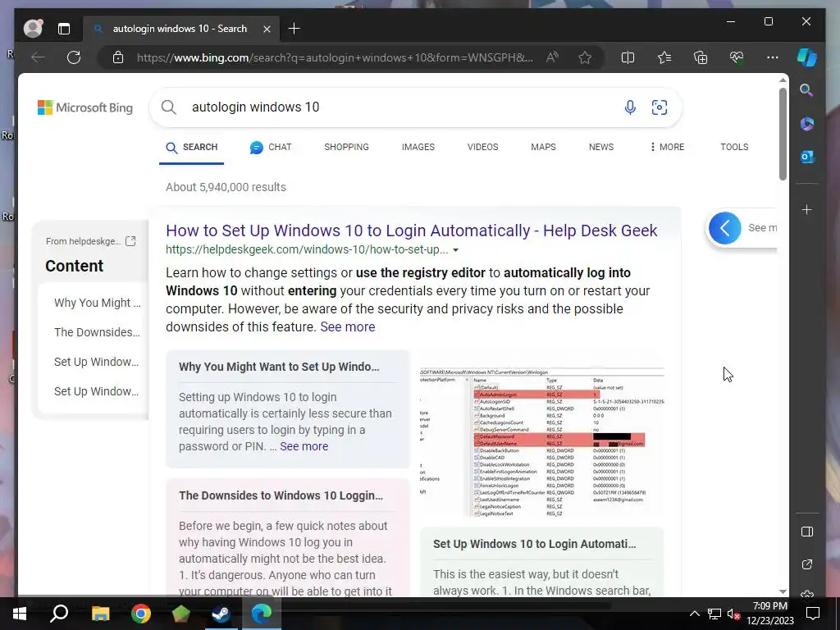
Task: Open File Explorer from taskbar
Action: 100,614
